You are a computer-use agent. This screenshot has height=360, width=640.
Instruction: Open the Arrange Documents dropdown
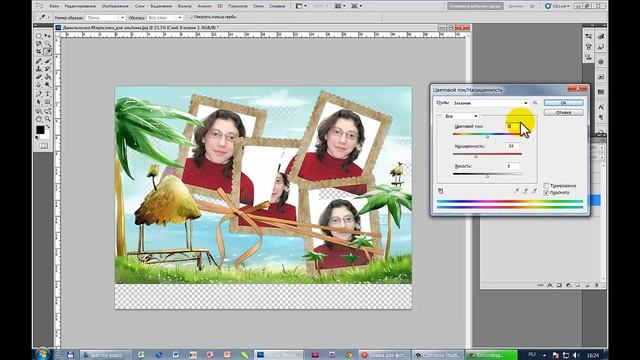click(339, 6)
